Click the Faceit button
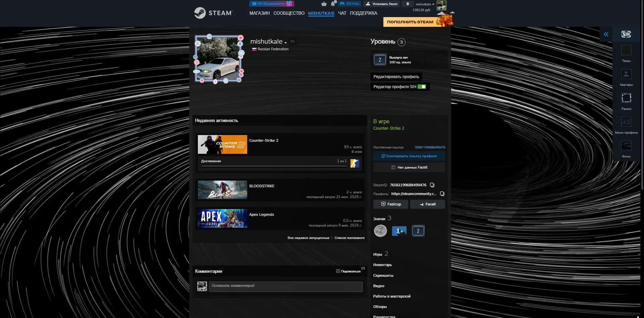The width and height of the screenshot is (644, 318). point(427,204)
